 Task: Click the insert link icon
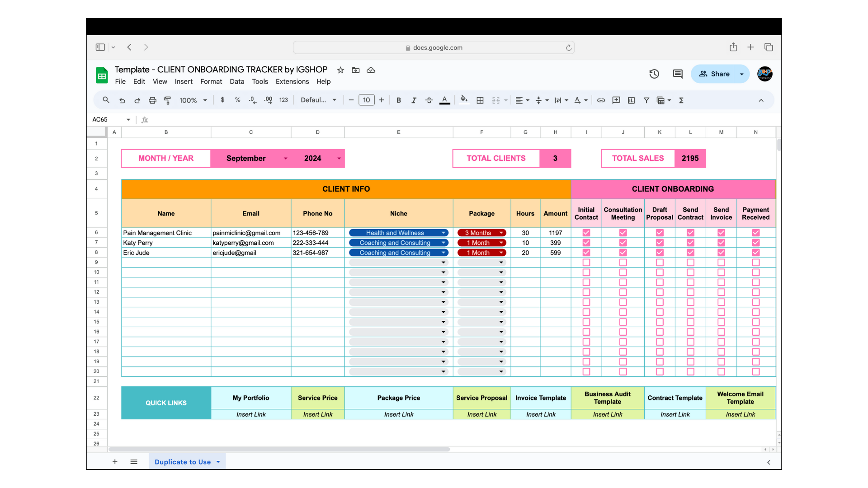coord(601,100)
